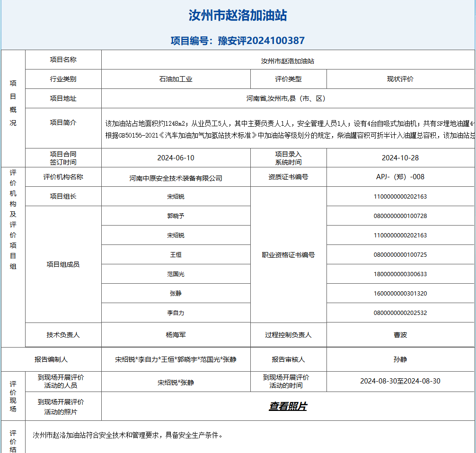
Task: Open the 查看照片 link
Action: click(x=288, y=406)
